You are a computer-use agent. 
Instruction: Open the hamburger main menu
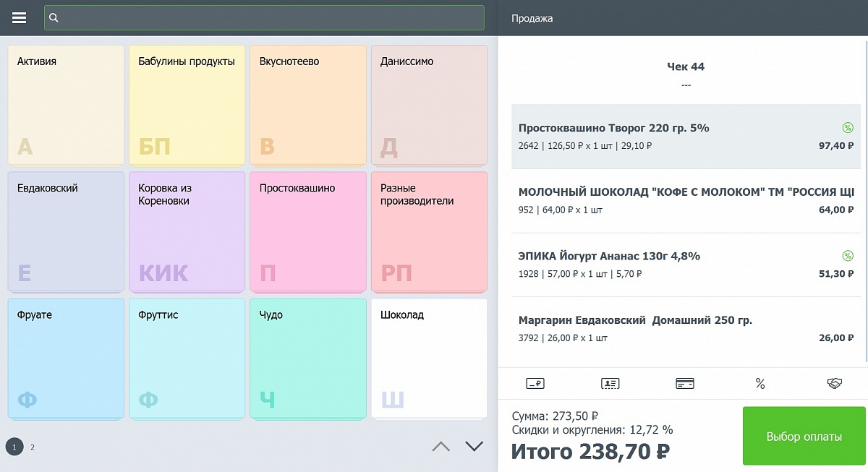coord(20,17)
